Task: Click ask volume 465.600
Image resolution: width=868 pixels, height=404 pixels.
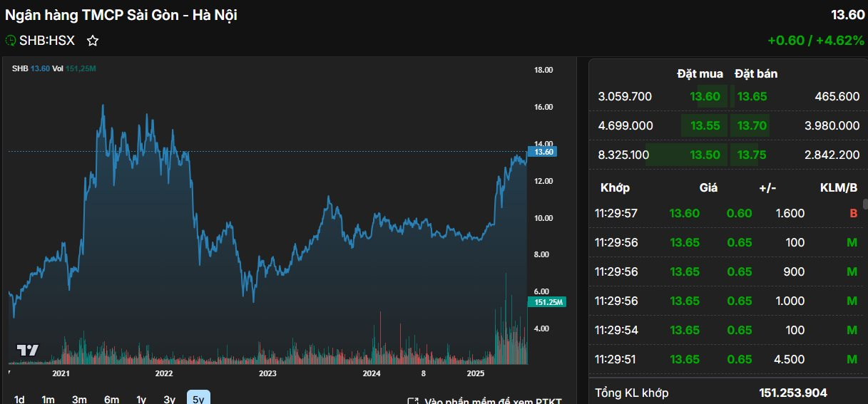Action: (x=836, y=96)
